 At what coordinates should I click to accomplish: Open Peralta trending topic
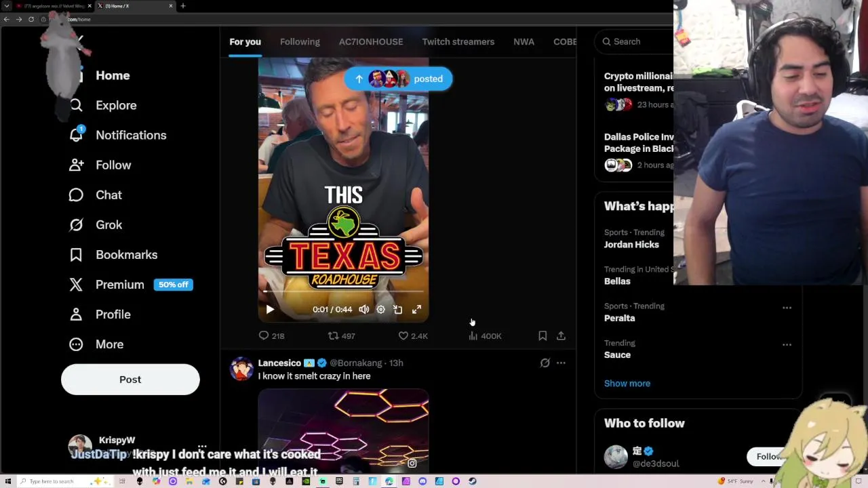(620, 318)
